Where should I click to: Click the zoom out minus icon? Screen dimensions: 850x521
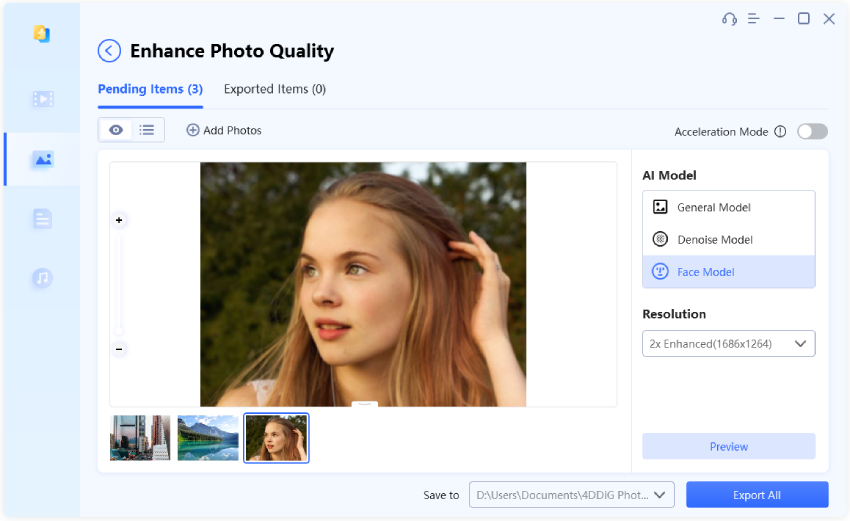[x=119, y=349]
